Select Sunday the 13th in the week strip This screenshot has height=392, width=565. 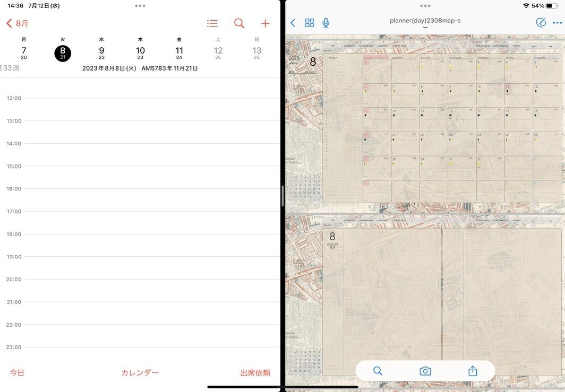[256, 53]
